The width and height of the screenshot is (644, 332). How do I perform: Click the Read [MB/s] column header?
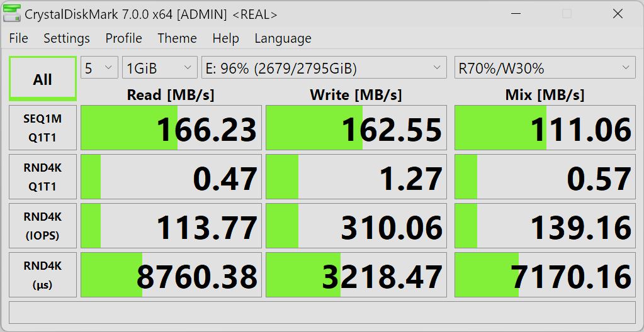171,95
